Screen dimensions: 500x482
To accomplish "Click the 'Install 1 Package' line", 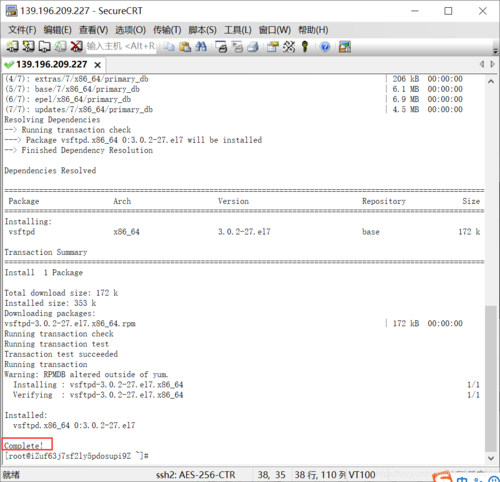I will coord(44,273).
